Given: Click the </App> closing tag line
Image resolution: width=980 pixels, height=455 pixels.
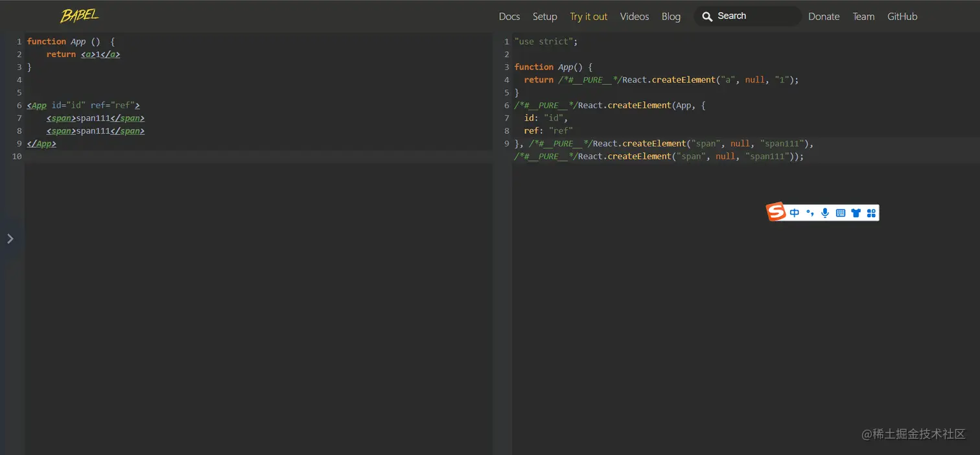Looking at the screenshot, I should 41,143.
